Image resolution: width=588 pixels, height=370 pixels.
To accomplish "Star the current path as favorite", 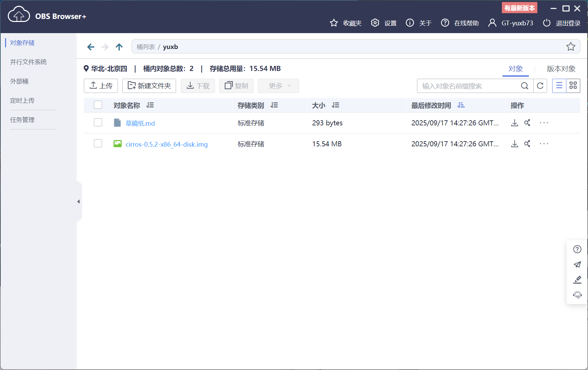I will click(571, 47).
